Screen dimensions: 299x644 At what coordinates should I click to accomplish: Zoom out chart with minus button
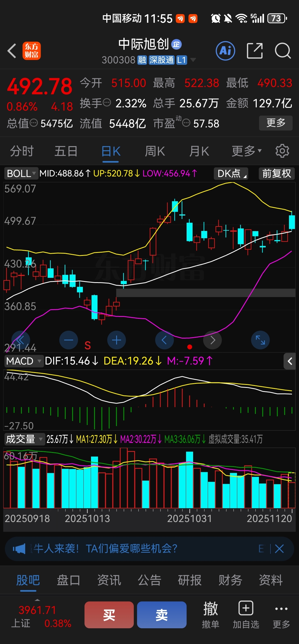69,340
